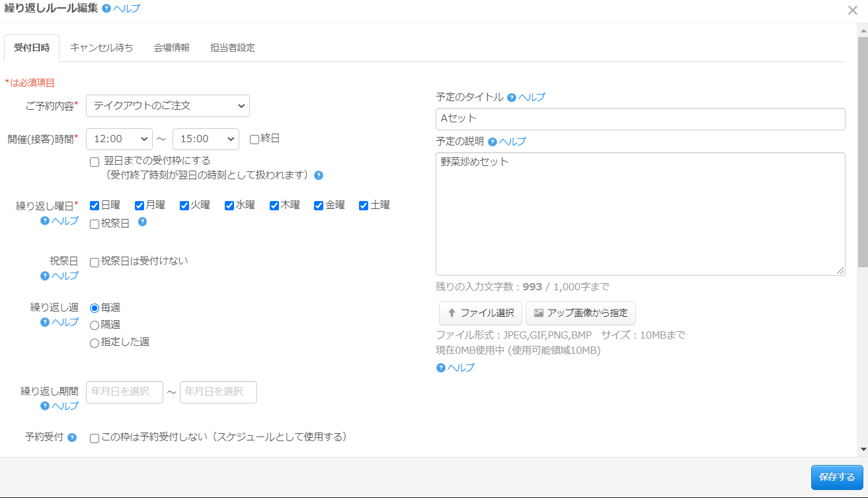Switch to the 会場情報 tab
This screenshot has height=498, width=868.
click(171, 48)
